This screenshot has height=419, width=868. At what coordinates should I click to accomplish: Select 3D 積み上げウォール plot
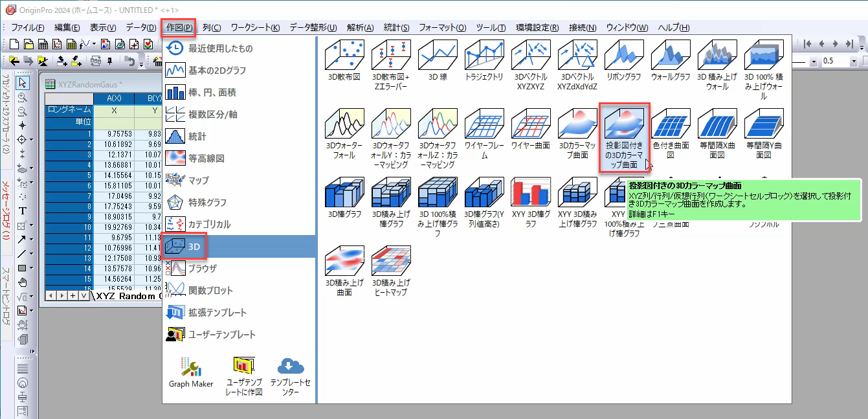coord(717,64)
